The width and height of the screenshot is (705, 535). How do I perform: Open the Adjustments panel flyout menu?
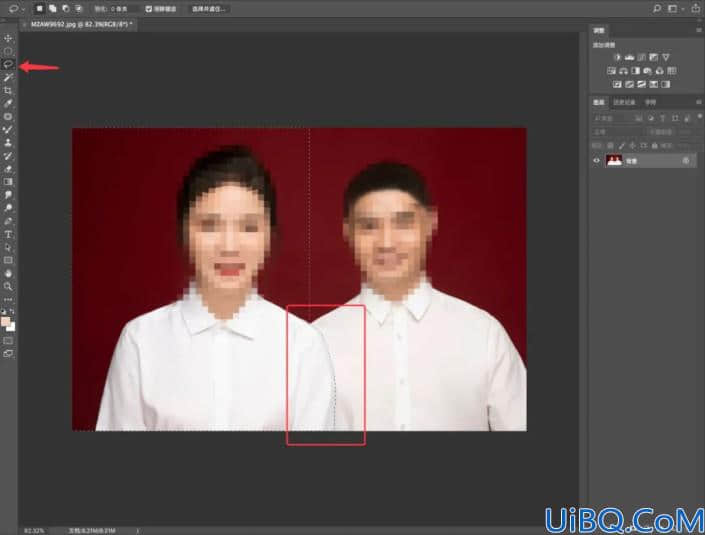click(699, 30)
